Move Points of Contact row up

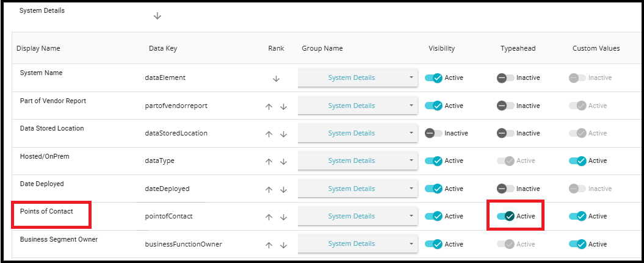(269, 217)
